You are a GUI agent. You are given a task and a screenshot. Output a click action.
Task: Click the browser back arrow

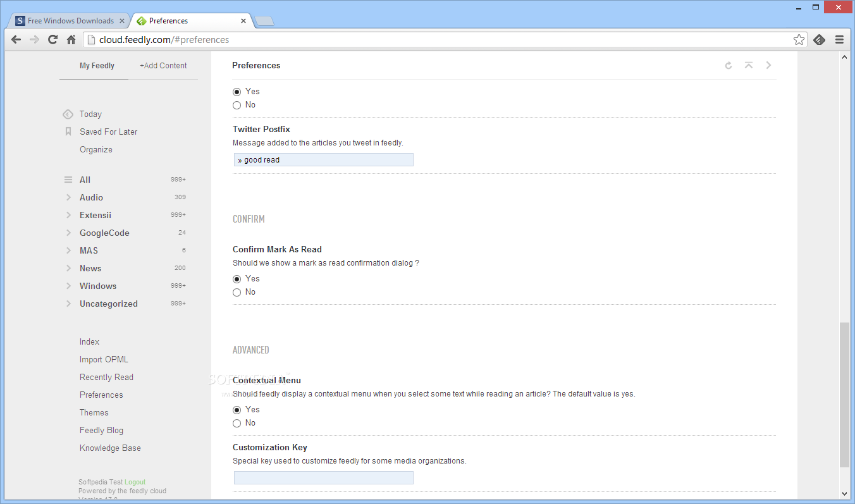click(16, 39)
